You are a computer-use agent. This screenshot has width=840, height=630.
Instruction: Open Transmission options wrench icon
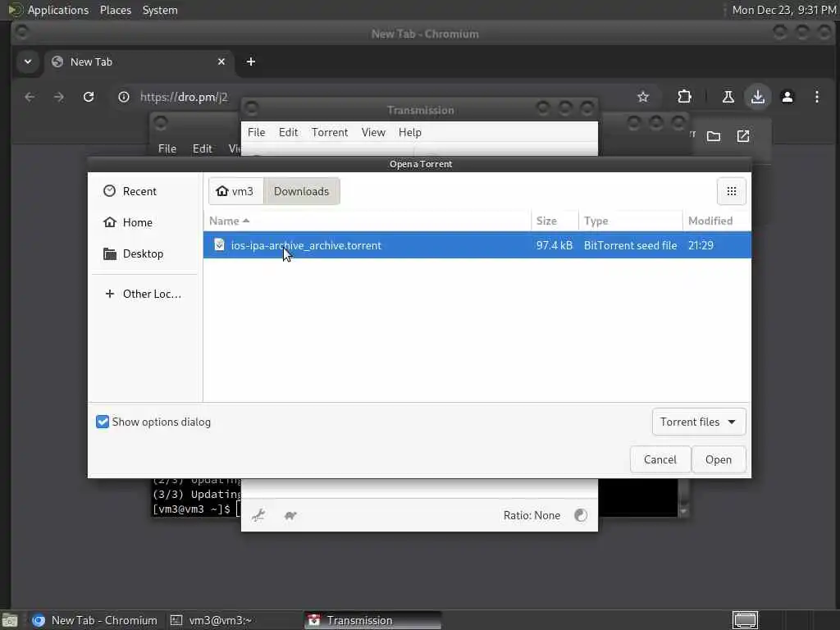258,515
